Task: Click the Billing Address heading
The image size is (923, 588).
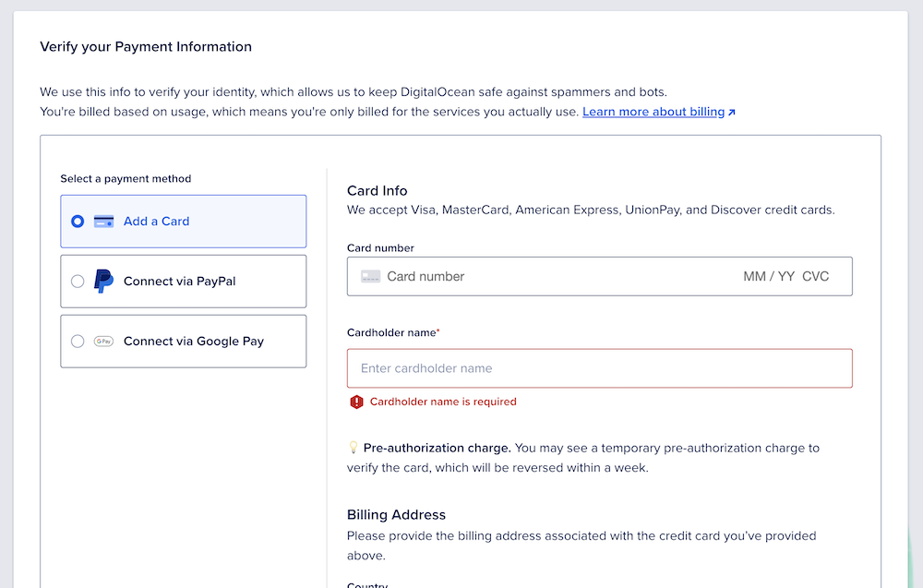Action: [396, 515]
